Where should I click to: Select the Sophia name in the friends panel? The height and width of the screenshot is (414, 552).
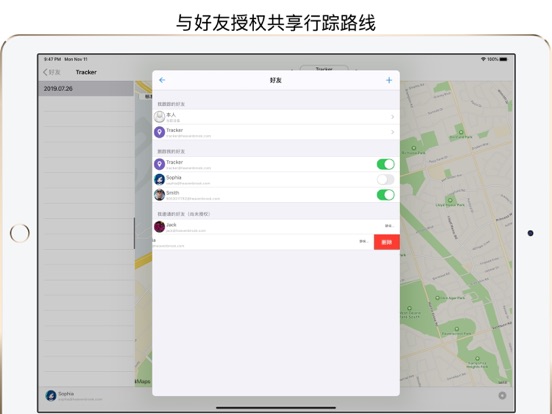174,177
